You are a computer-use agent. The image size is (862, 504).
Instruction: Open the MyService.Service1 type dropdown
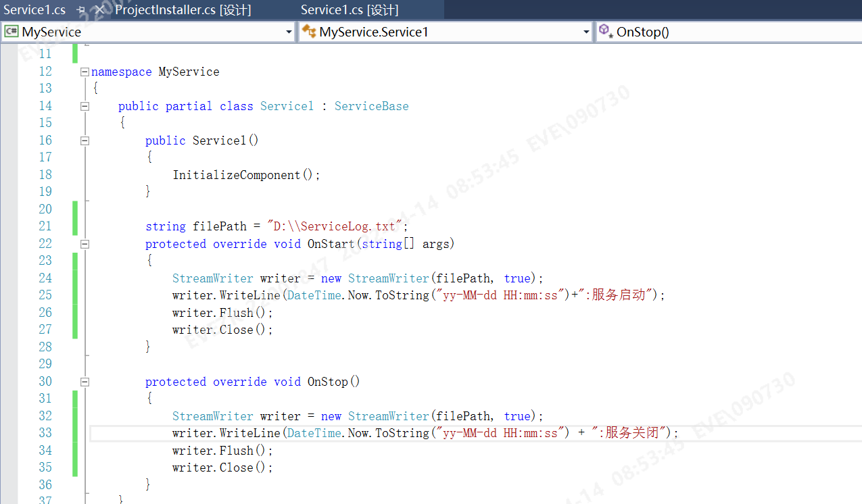pos(586,32)
